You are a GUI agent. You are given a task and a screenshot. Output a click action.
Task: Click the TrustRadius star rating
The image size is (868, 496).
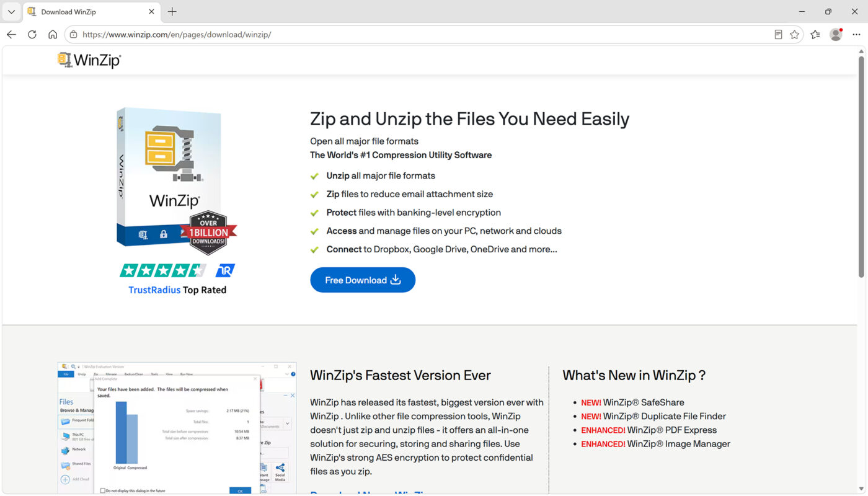(163, 270)
